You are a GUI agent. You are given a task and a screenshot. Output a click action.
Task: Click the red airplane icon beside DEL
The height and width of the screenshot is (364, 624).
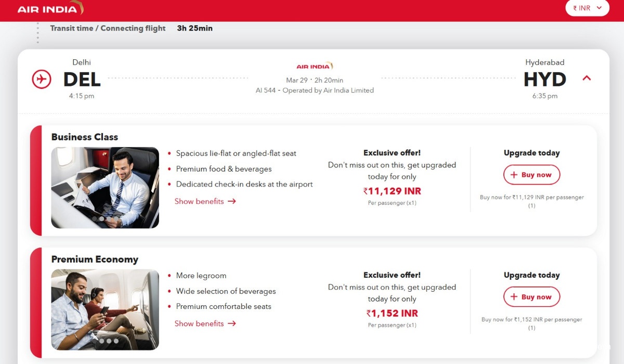[42, 79]
